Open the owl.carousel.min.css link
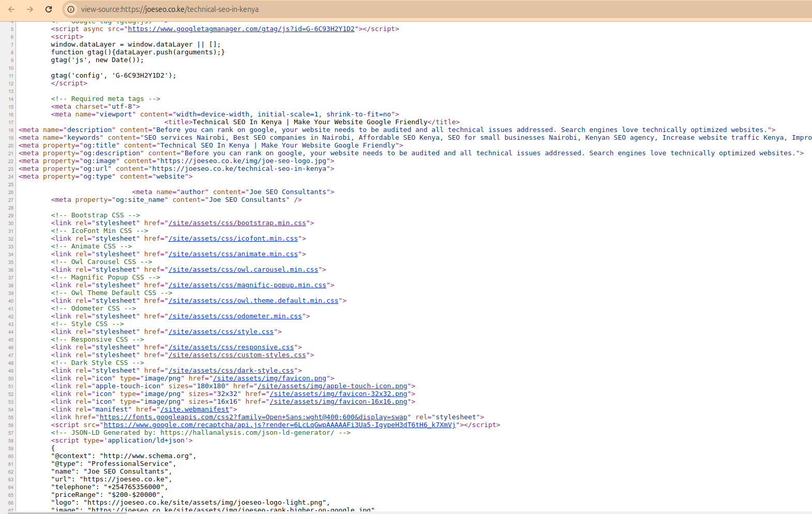812x514 pixels. point(243,270)
